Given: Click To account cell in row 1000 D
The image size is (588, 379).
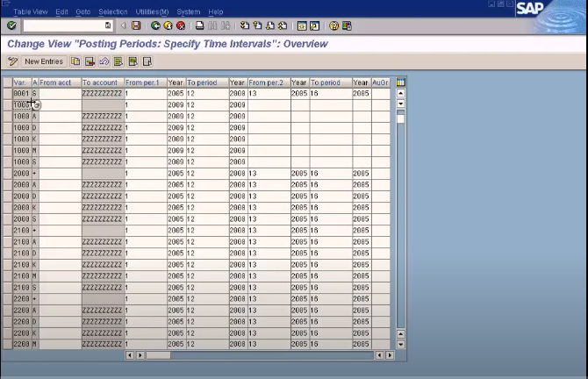Looking at the screenshot, I should [x=103, y=128].
